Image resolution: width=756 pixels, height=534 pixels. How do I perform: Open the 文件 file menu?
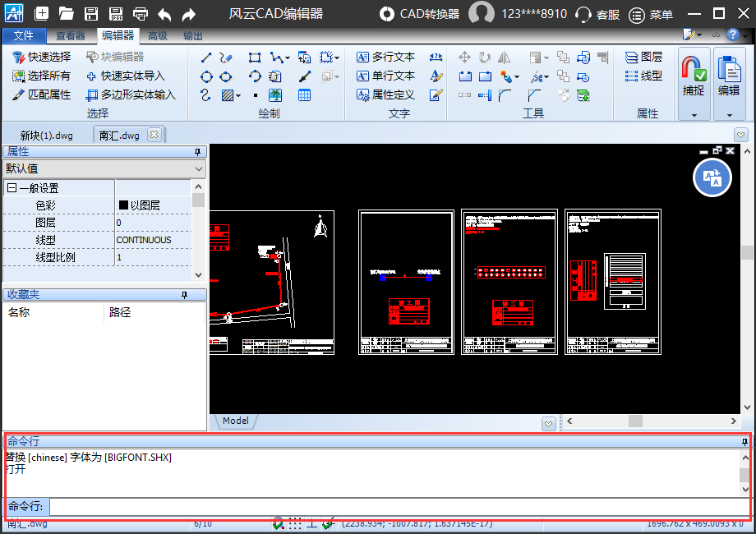23,35
